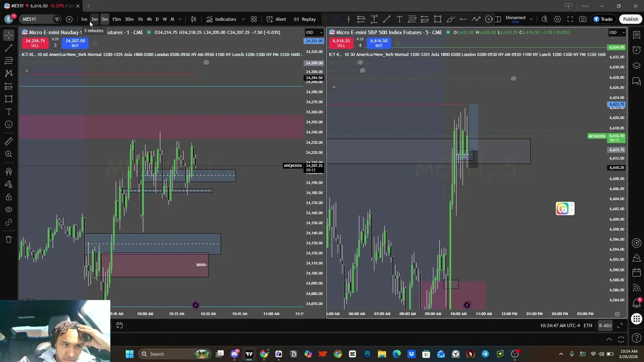Pick the rectangle tool in the floating toolbar
Viewport: 644px width, 362px height.
point(438,19)
